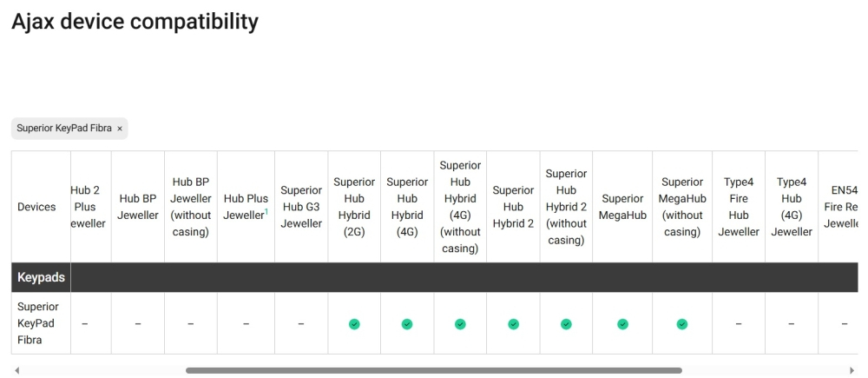Select the Keypads category header row
Image resolution: width=868 pixels, height=378 pixels.
point(435,277)
